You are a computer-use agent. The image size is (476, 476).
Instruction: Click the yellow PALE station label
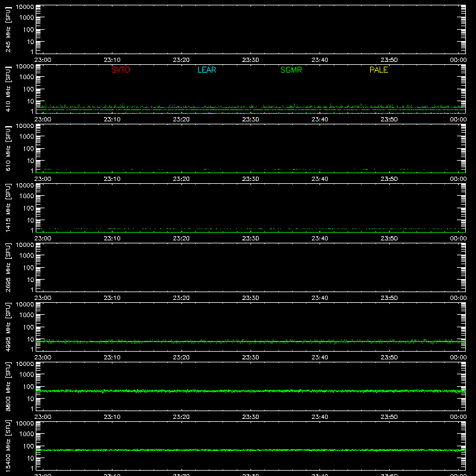tap(378, 70)
